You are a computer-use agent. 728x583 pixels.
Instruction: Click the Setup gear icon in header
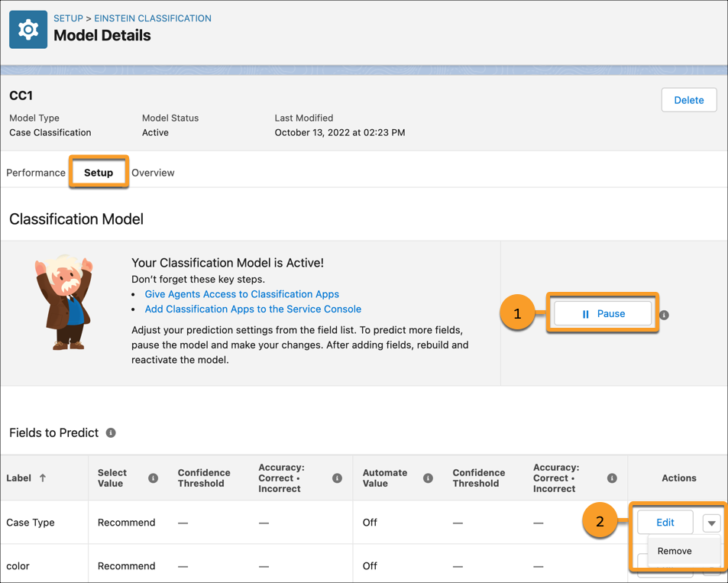(28, 30)
